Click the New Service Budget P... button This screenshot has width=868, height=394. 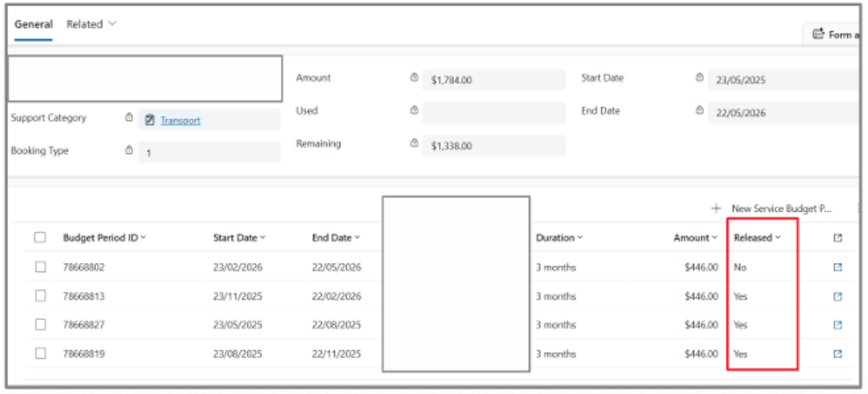[x=781, y=209]
